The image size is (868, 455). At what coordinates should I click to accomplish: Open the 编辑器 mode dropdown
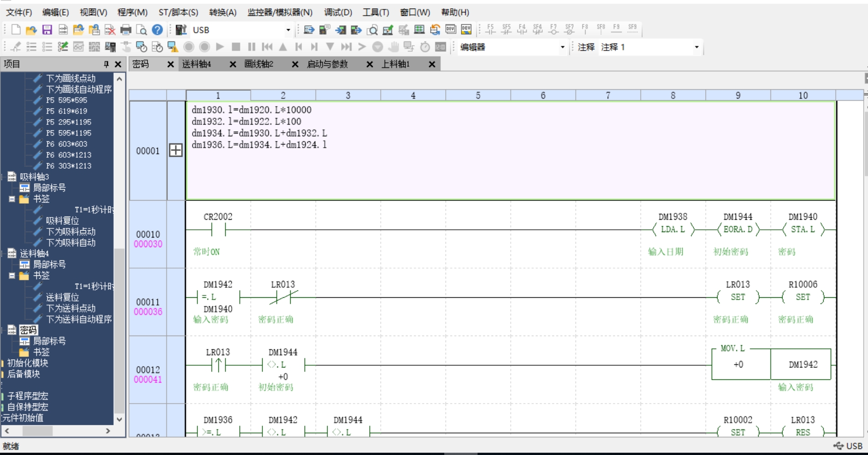[x=562, y=47]
